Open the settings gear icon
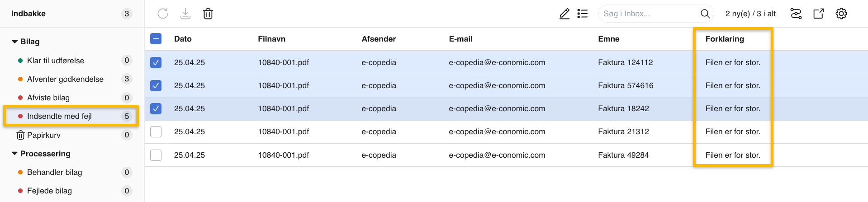 841,14
